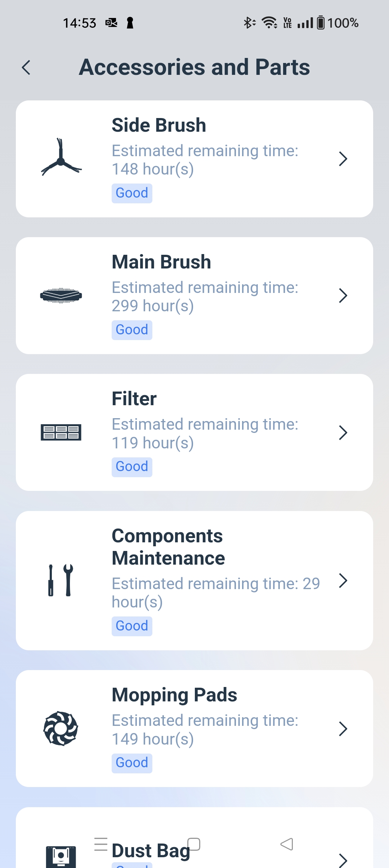Tap Main Brush 299 hour(s) remaining text
The image size is (389, 868).
[153, 306]
